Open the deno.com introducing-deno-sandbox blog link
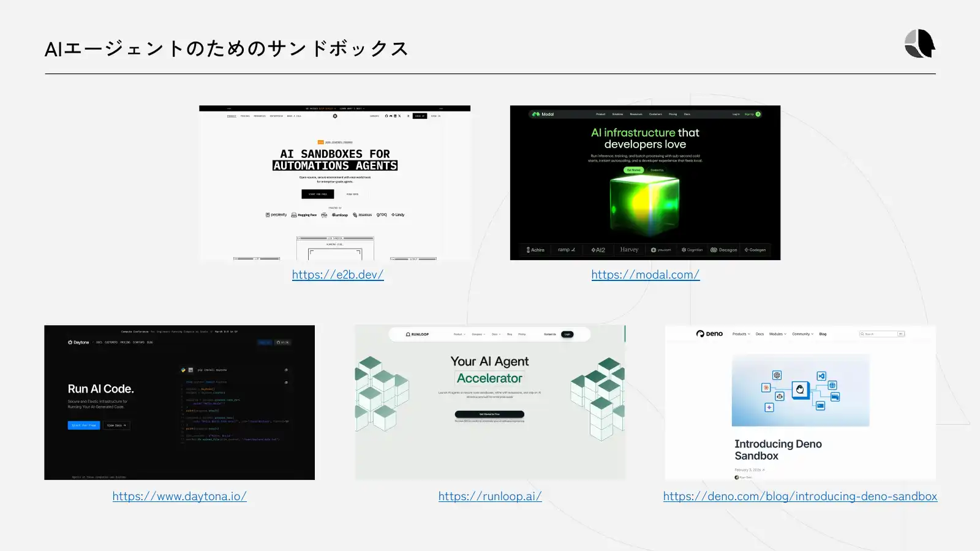The height and width of the screenshot is (551, 980). [800, 497]
